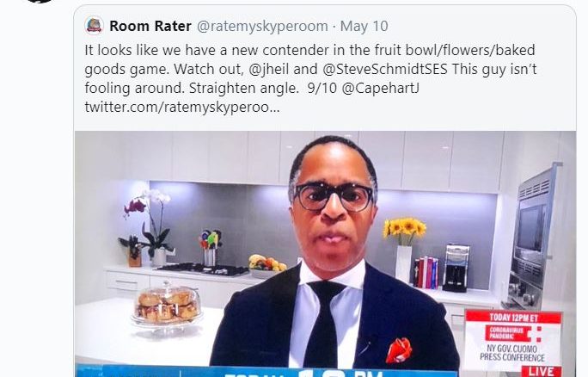Click the TODAY 12PM ET red banner
The width and height of the screenshot is (588, 377).
(513, 318)
